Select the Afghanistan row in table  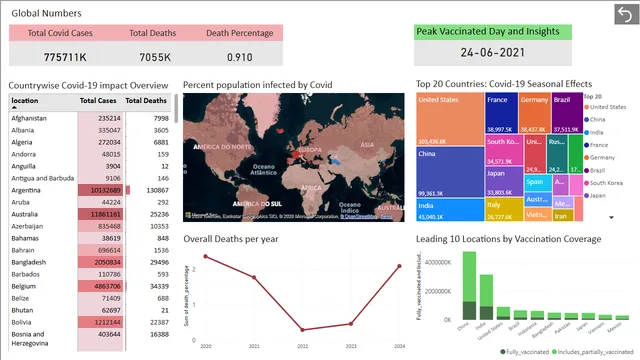(90, 118)
